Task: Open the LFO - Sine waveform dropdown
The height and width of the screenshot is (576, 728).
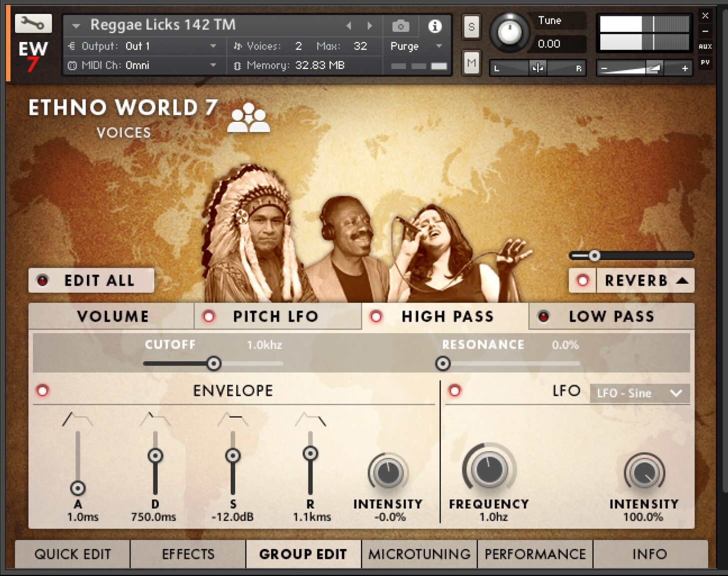Action: click(640, 393)
